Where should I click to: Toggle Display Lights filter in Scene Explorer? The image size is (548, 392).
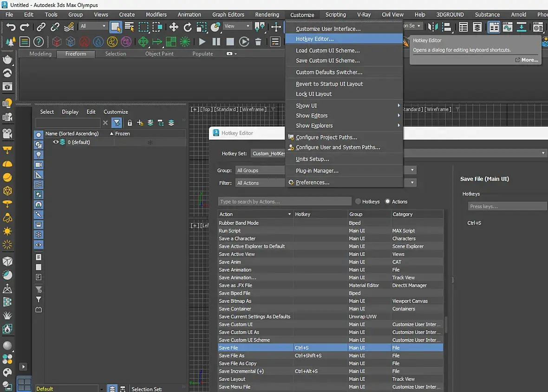pos(39,155)
